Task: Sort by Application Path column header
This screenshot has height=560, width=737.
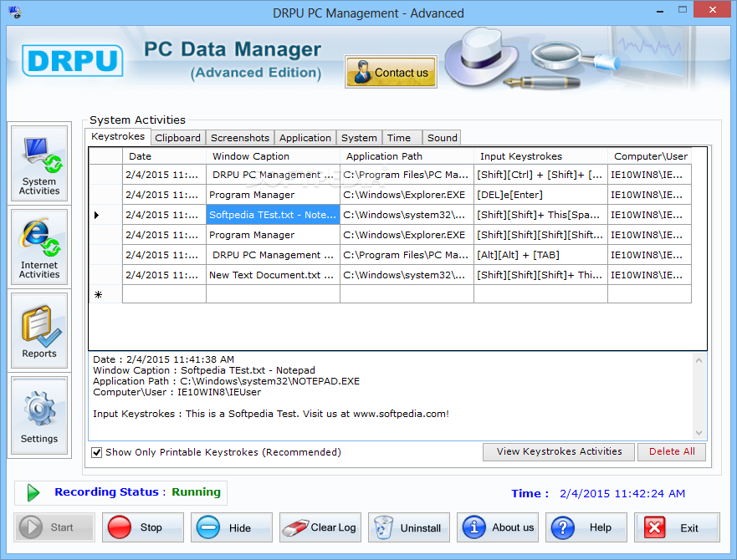Action: tap(407, 156)
